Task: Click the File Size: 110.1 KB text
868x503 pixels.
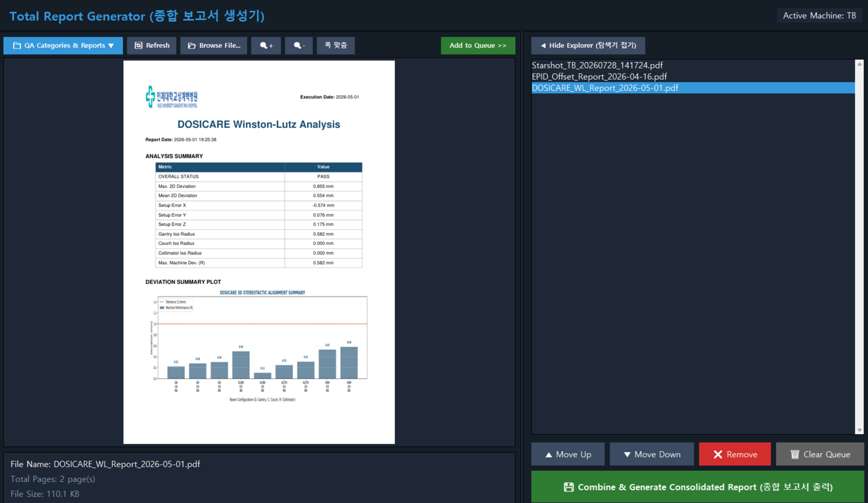Action: [x=45, y=494]
